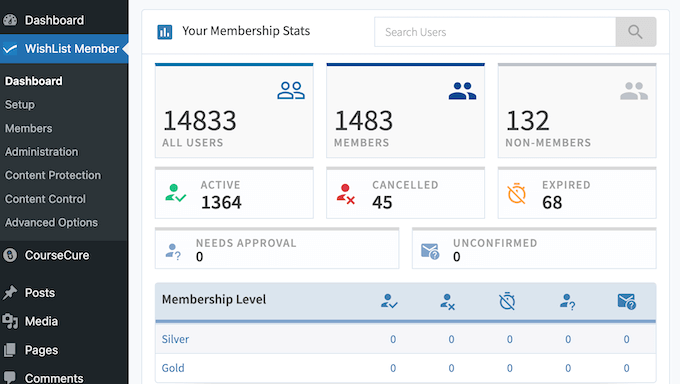Click the Posts pushpin icon
680x384 pixels.
click(x=10, y=293)
